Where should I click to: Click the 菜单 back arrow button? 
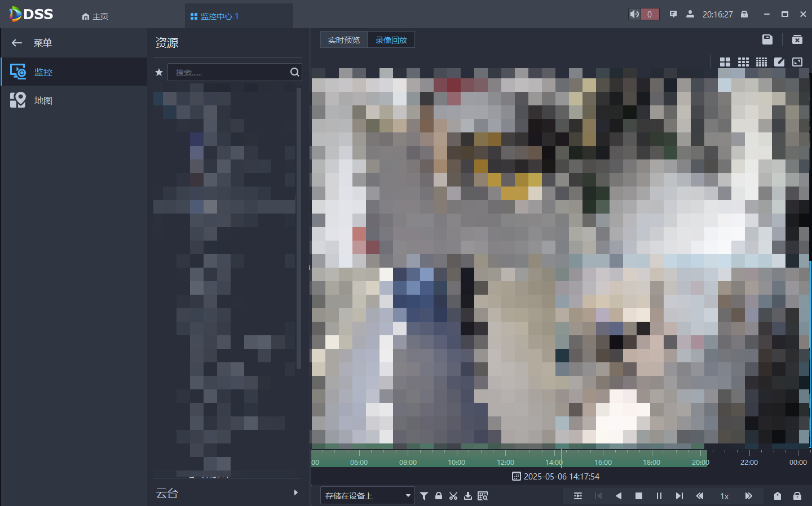pyautogui.click(x=17, y=43)
